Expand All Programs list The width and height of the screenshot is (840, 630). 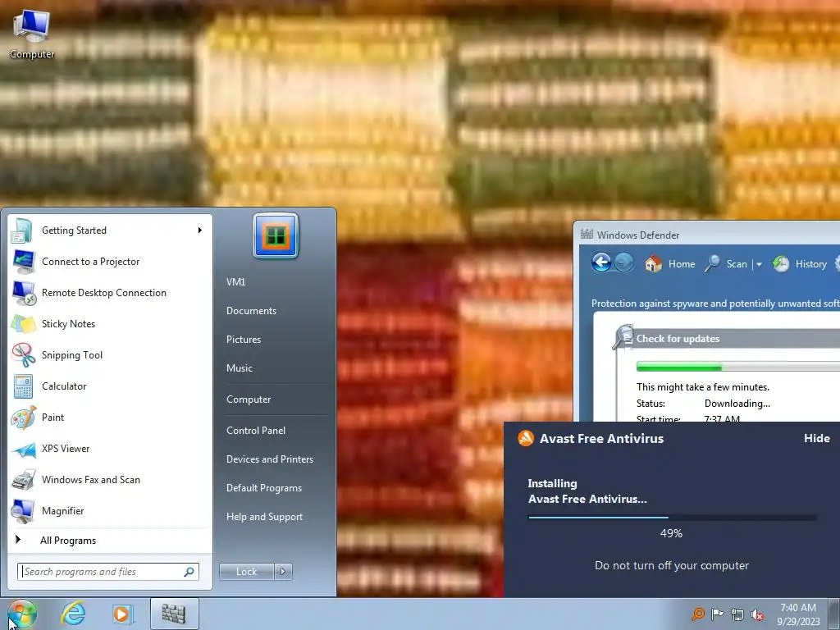[111, 541]
